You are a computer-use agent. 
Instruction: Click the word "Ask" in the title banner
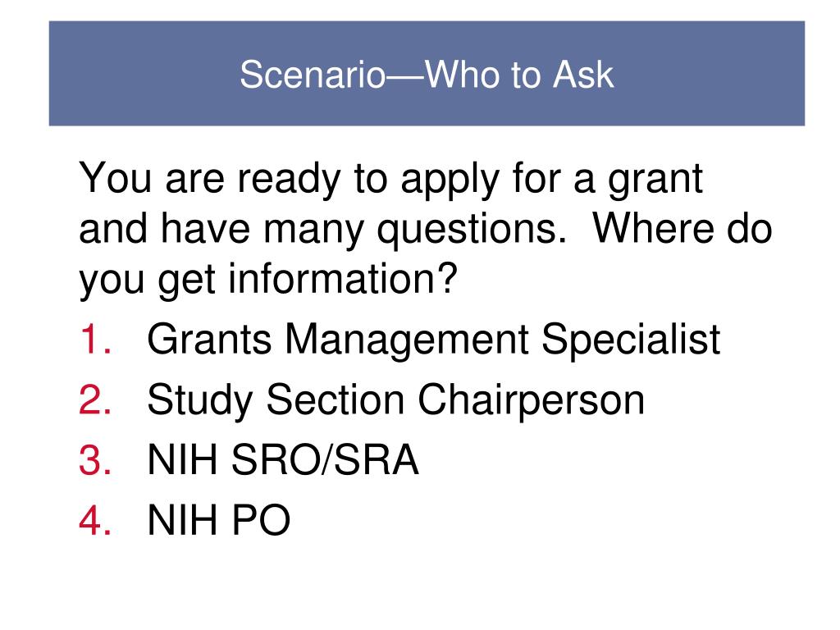click(583, 75)
